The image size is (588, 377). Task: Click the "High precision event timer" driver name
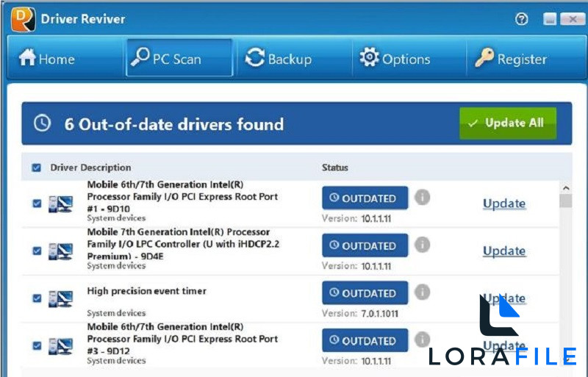(x=146, y=291)
